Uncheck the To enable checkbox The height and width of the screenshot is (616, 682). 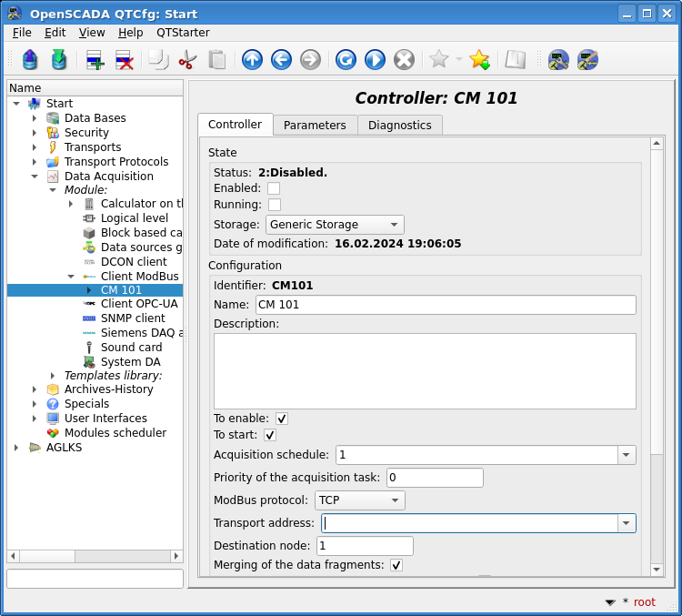(x=282, y=419)
